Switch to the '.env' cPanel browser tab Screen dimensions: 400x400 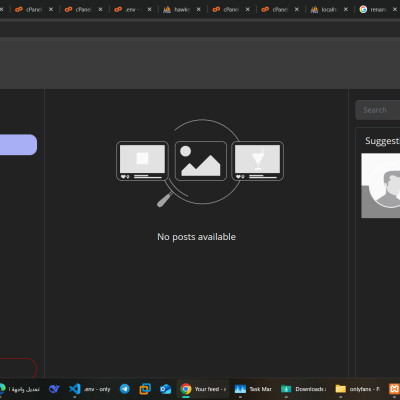[x=127, y=9]
